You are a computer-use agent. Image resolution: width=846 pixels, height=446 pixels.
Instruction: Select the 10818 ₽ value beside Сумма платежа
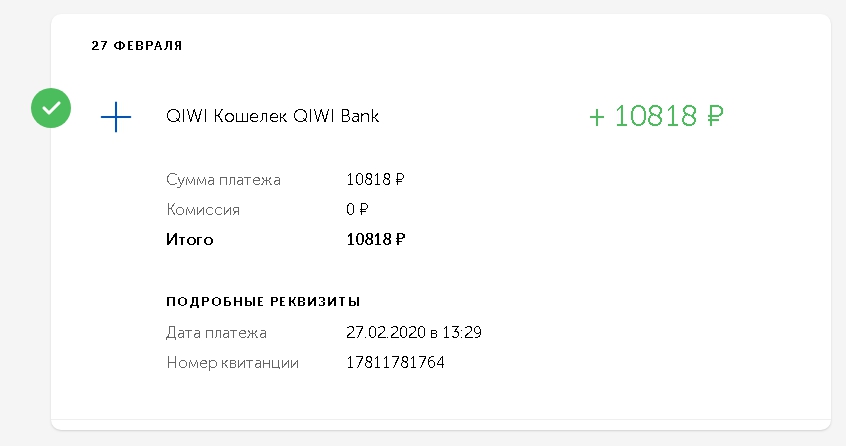coord(375,180)
